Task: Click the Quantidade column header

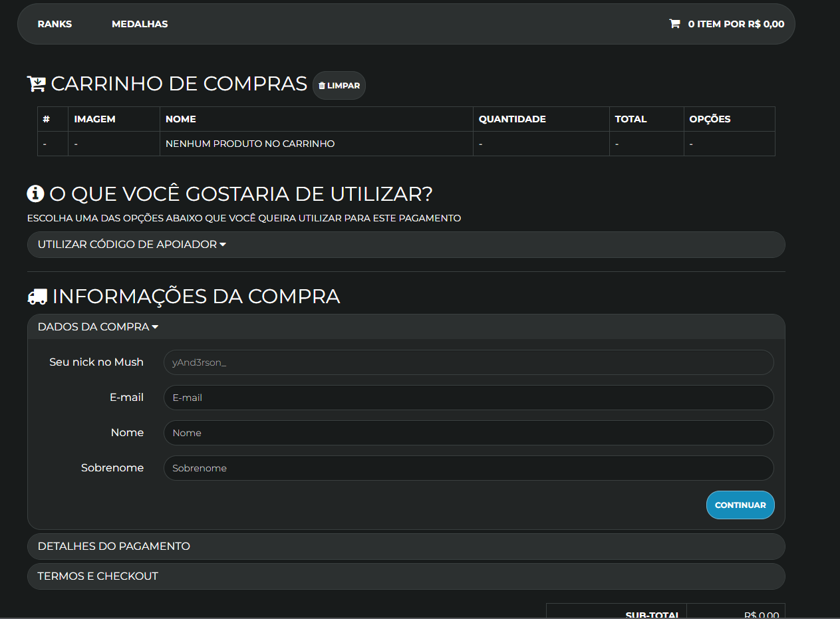Action: [x=541, y=119]
